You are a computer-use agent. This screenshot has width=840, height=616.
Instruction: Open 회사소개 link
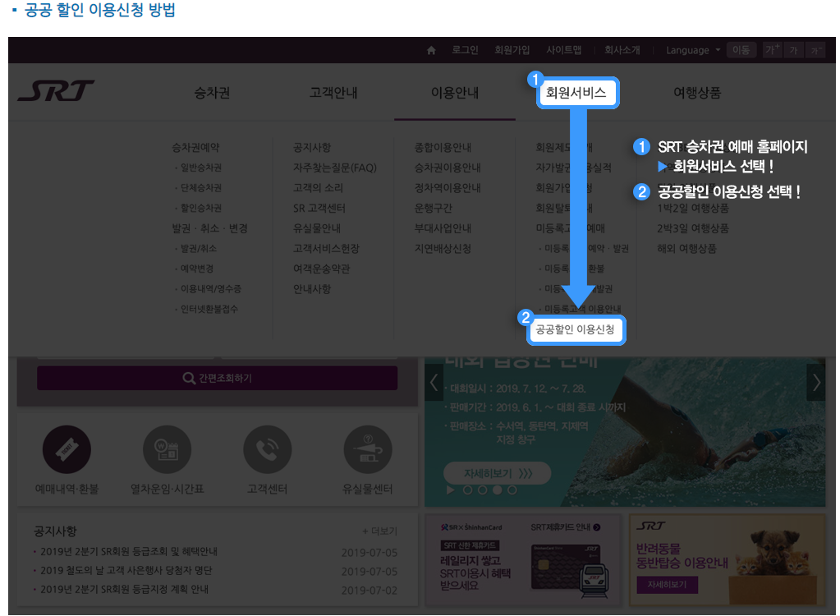click(622, 50)
